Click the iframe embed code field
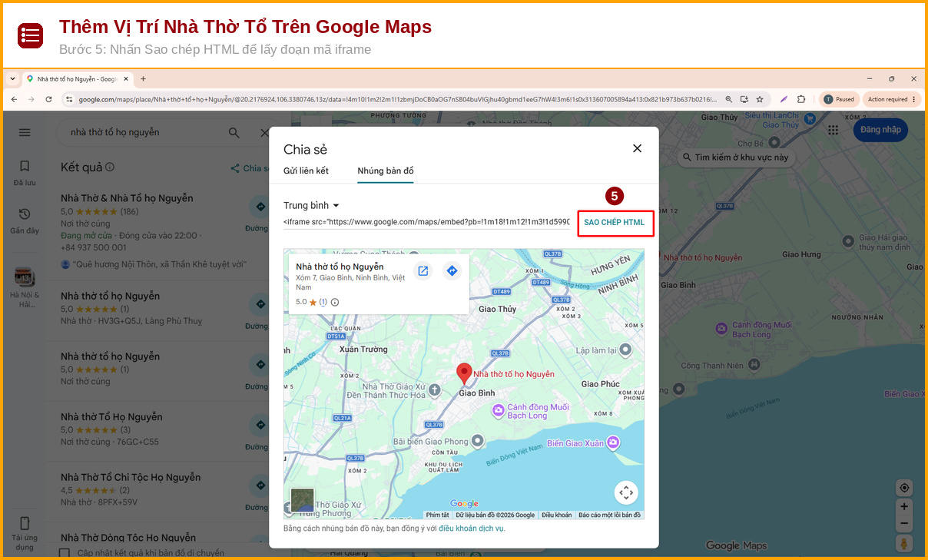 coord(426,222)
